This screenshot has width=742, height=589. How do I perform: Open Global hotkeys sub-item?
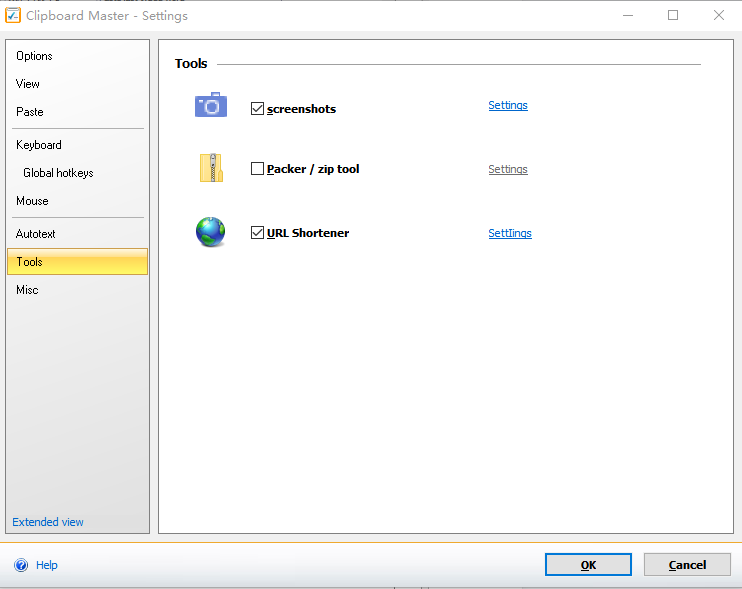[x=58, y=173]
